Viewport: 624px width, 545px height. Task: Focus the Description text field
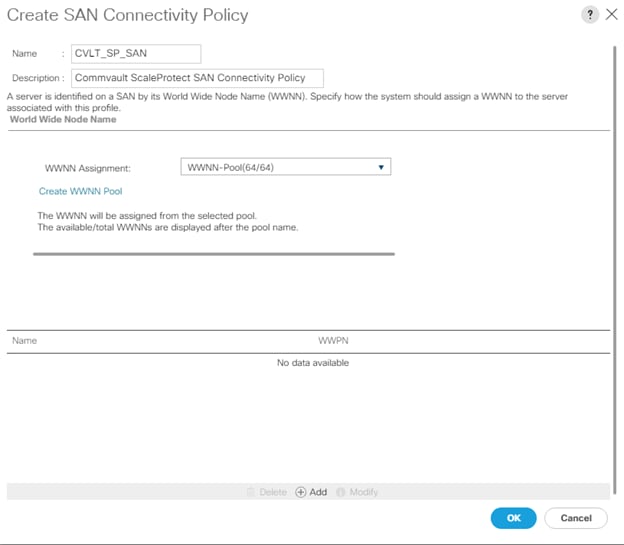coord(197,78)
